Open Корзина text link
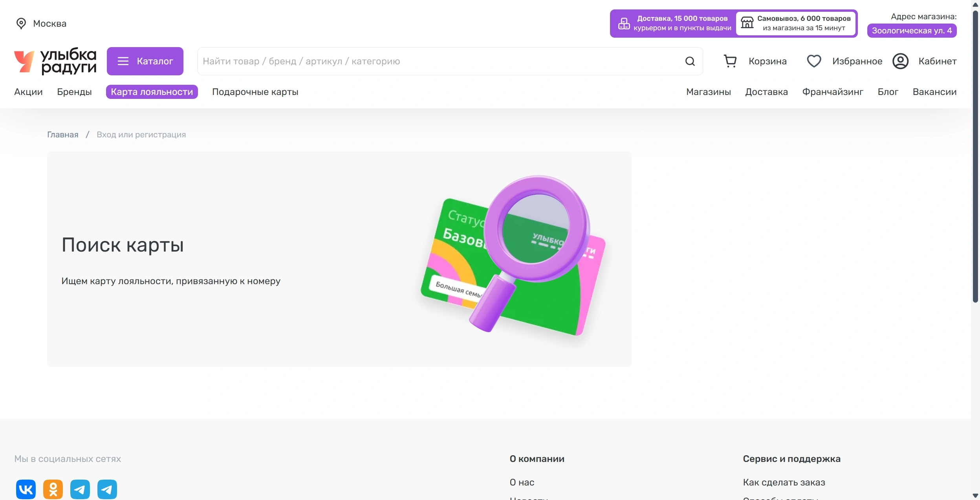Viewport: 980px width, 500px height. tap(768, 61)
